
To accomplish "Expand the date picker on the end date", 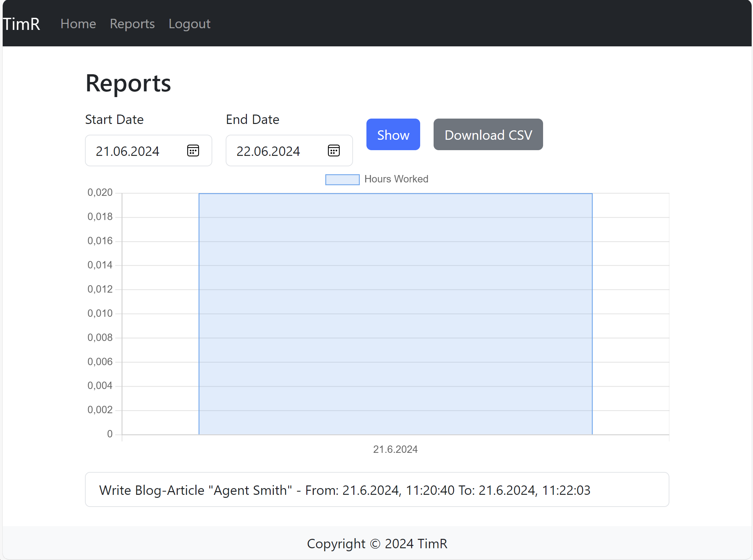I will (334, 150).
